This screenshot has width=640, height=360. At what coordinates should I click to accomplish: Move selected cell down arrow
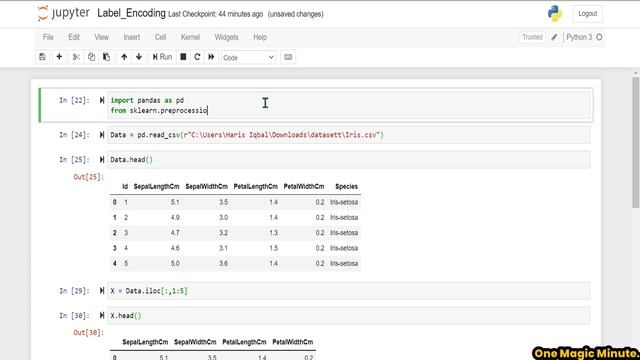pos(139,57)
